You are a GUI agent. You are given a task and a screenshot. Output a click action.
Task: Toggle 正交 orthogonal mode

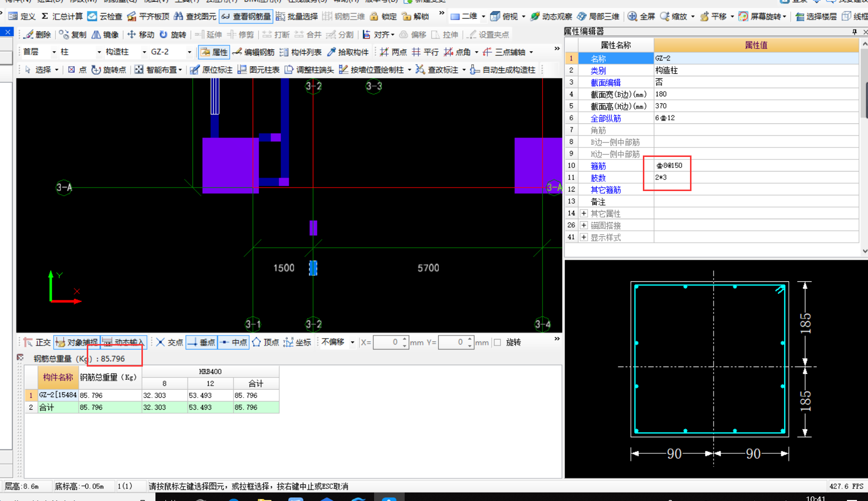click(37, 342)
